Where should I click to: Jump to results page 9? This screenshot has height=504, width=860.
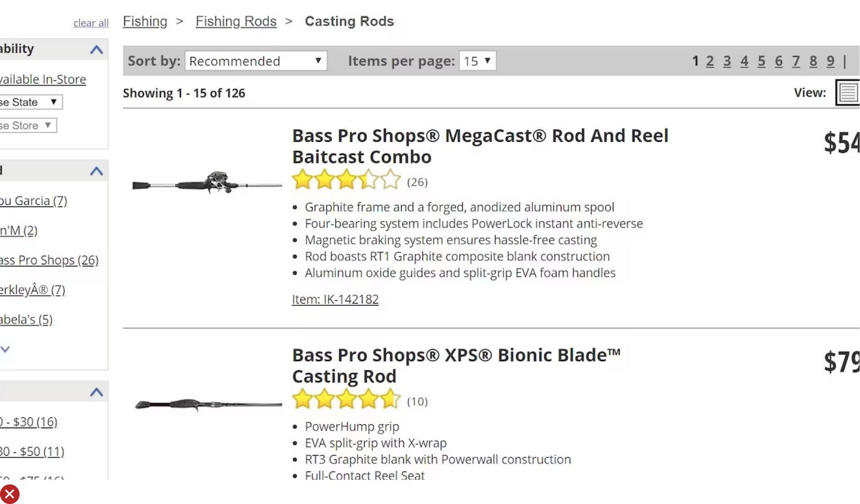[830, 61]
